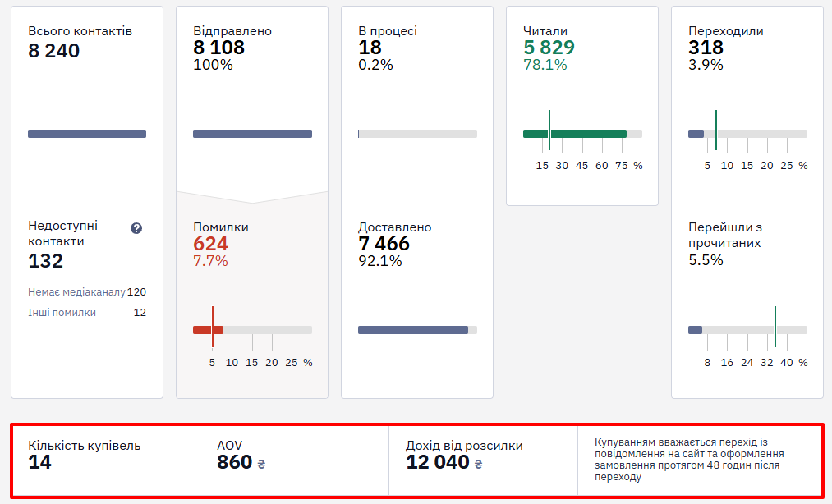The image size is (832, 504).
Task: Click the Читали read-rate progress bar
Action: (x=582, y=134)
